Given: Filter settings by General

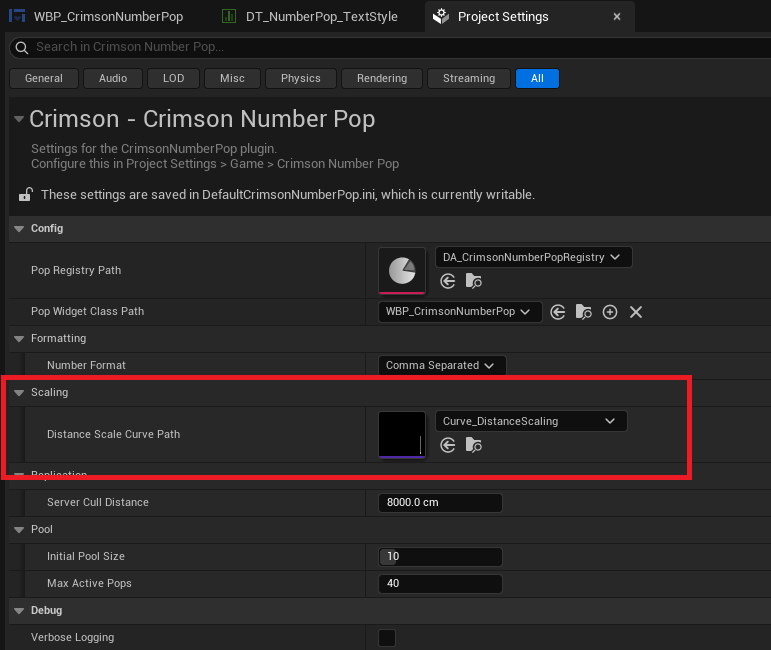Looking at the screenshot, I should 44,79.
